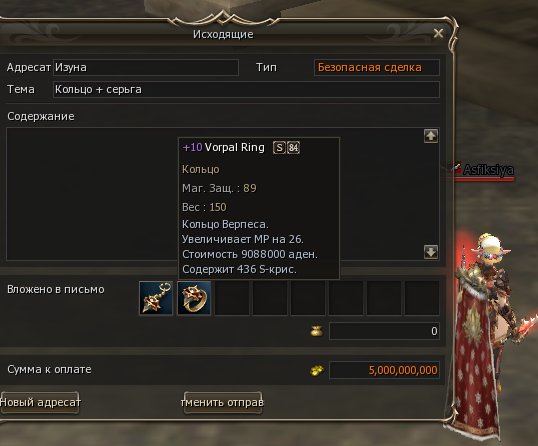This screenshot has width=538, height=446.
Task: Select the Asfiksiya player name tag
Action: [489, 169]
